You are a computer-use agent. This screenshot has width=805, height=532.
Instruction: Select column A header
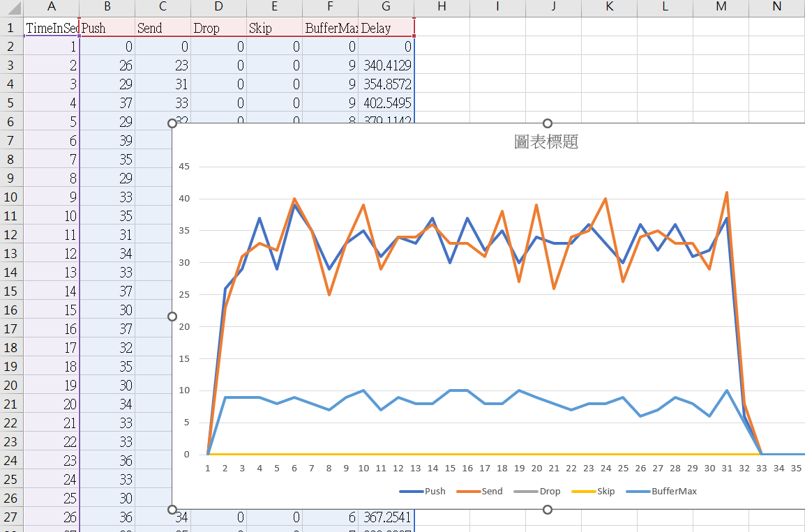tap(52, 8)
